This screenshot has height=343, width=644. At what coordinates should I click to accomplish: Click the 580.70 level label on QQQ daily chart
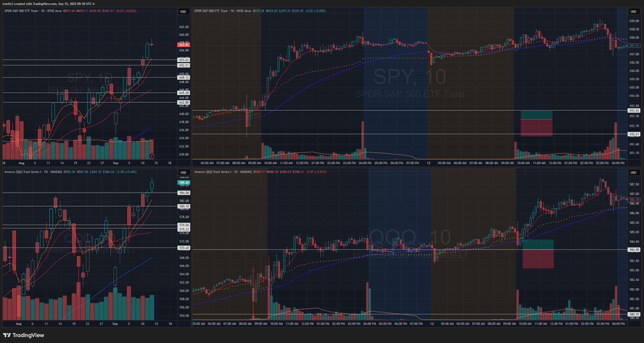point(184,206)
